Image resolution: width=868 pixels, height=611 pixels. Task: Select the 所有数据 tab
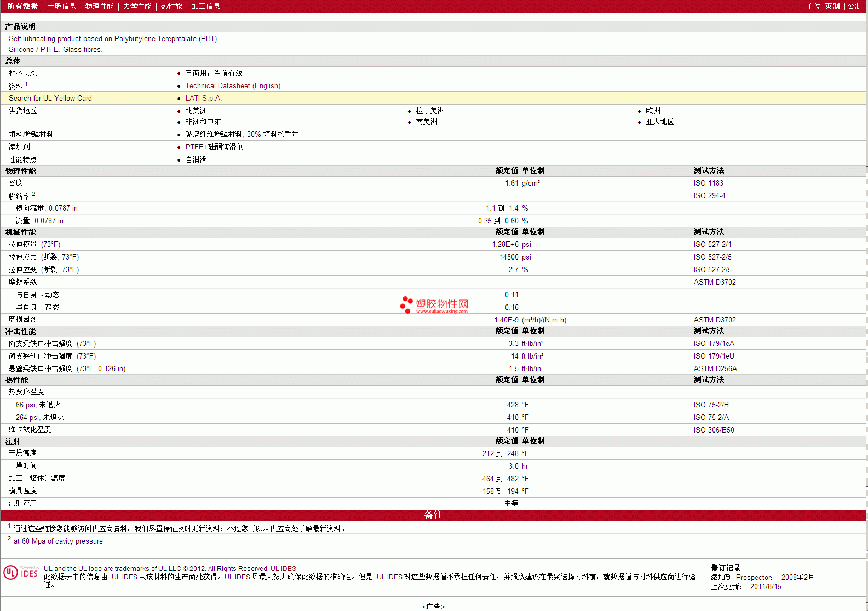[22, 7]
